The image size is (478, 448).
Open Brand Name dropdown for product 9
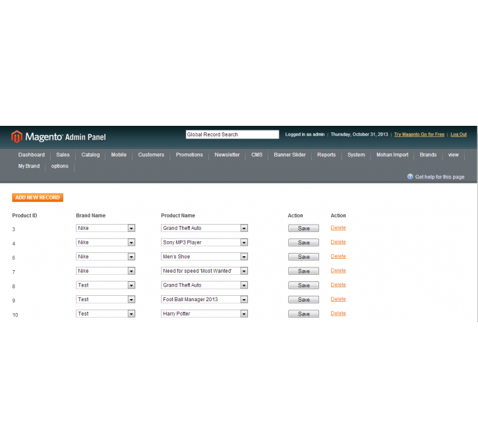point(105,300)
